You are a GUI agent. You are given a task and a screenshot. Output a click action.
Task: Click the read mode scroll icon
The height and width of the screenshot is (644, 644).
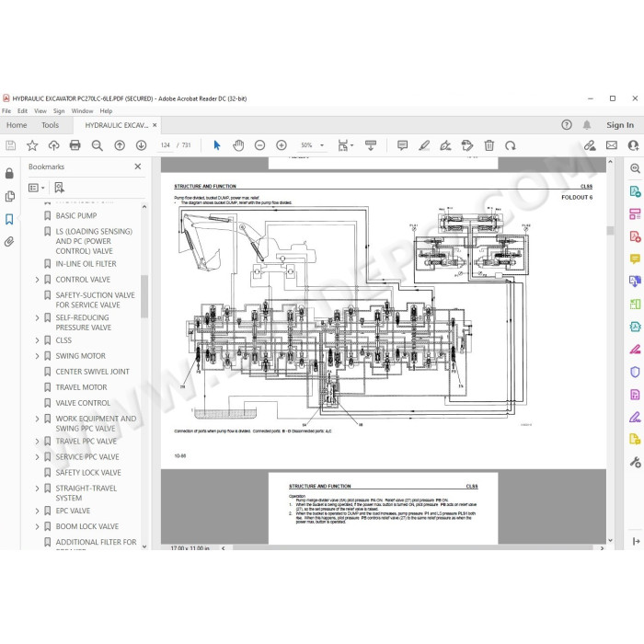pos(371,145)
